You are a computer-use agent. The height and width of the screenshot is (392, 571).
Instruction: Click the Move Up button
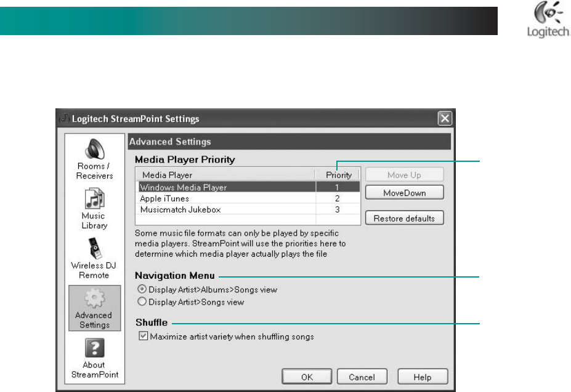(x=404, y=175)
